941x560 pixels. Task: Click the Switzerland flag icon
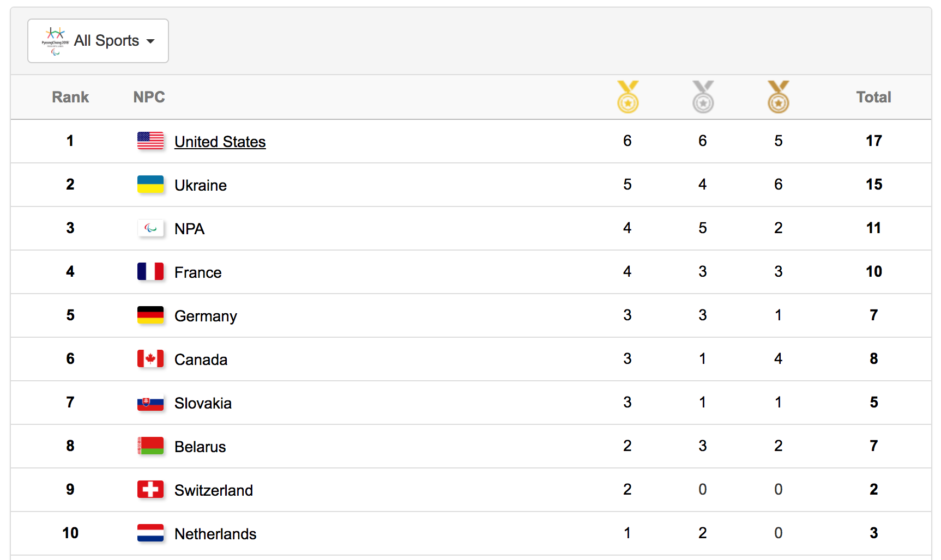150,489
